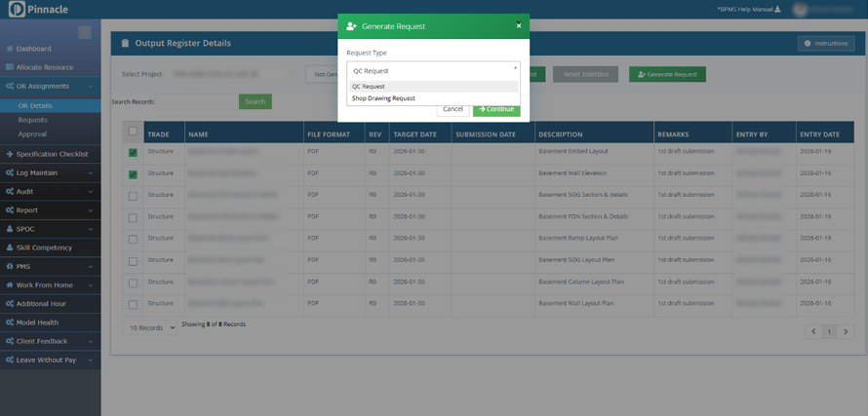
Task: Expand the SPOC menu
Action: 91,229
